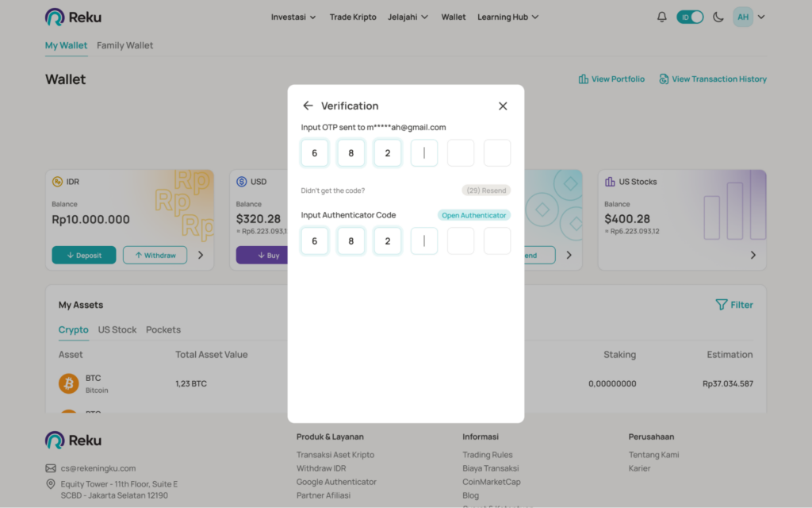The width and height of the screenshot is (812, 508).
Task: Click the BTC Bitcoin coin icon
Action: [x=69, y=384]
